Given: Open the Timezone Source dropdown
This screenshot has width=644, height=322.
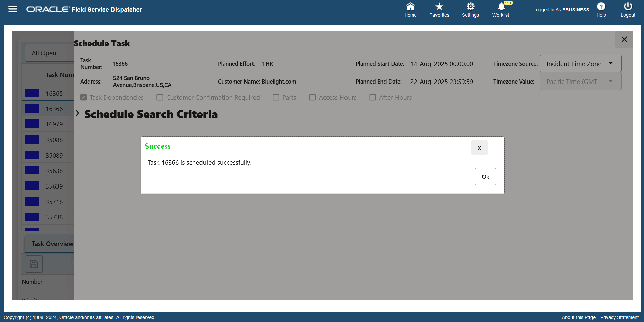Looking at the screenshot, I should coord(580,63).
